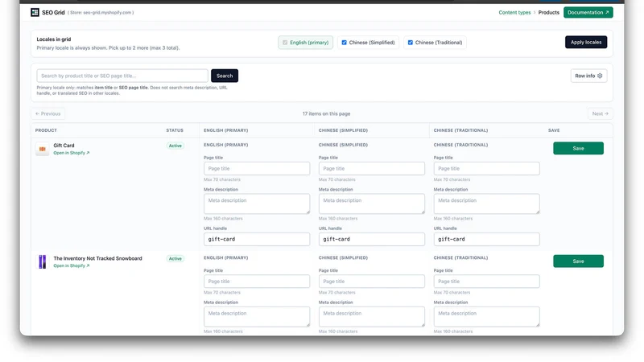Edit Gift Card English page title field
The height and width of the screenshot is (362, 644).
257,168
